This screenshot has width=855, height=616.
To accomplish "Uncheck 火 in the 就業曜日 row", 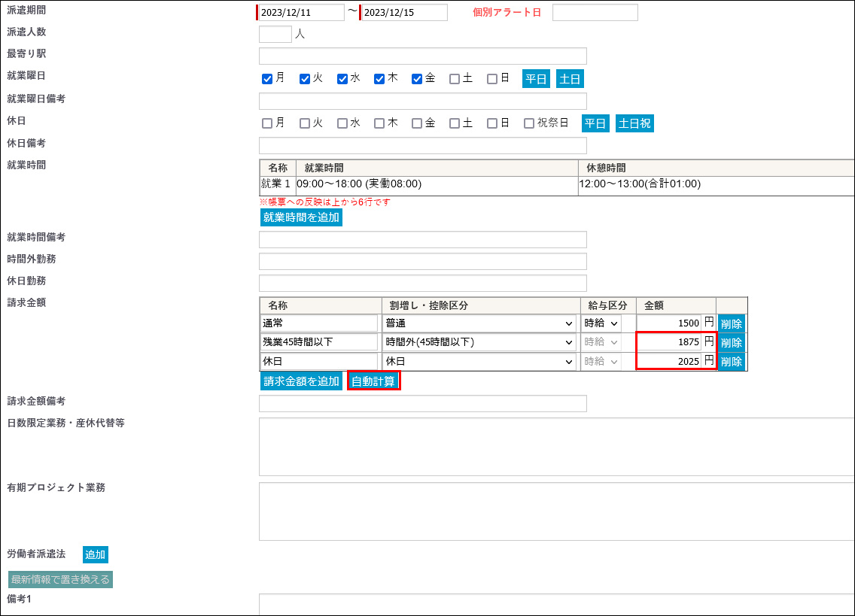I will (305, 79).
